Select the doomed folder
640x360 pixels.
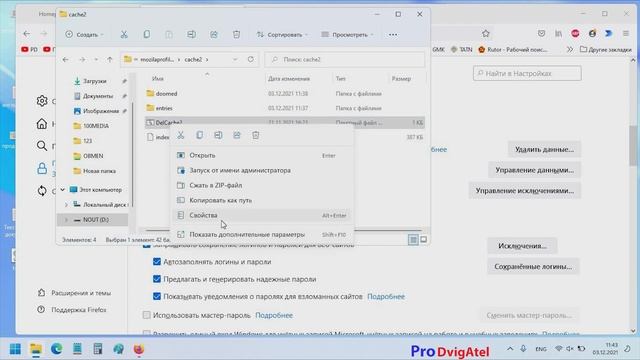(x=284, y=93)
